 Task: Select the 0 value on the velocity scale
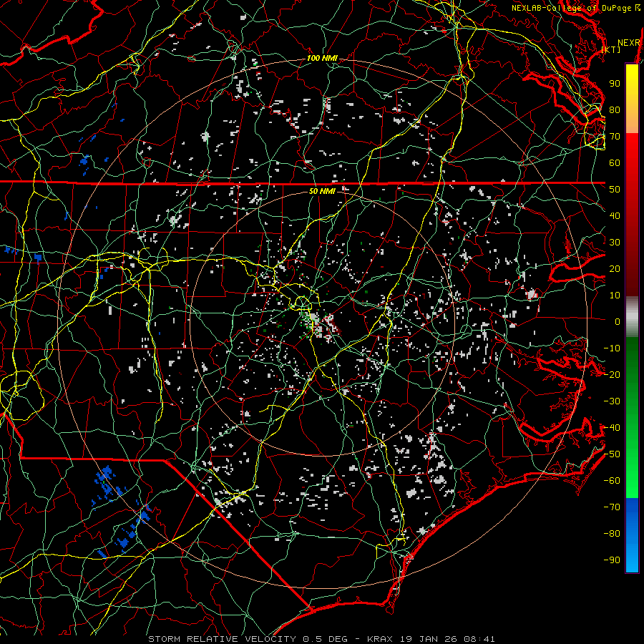click(618, 322)
